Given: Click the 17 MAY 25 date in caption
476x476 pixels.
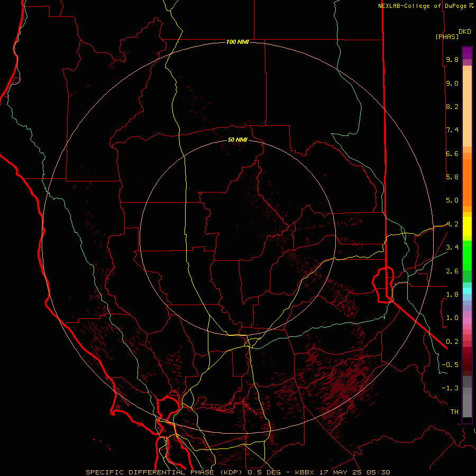Looking at the screenshot, I should [341, 472].
